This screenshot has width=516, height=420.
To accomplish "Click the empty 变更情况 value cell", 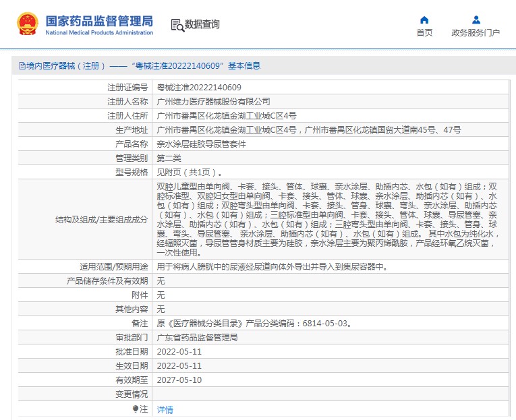I will click(331, 394).
